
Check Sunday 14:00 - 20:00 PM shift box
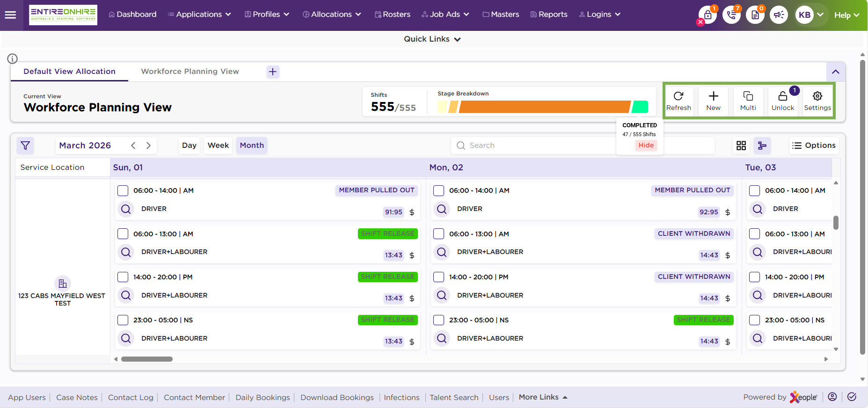123,277
